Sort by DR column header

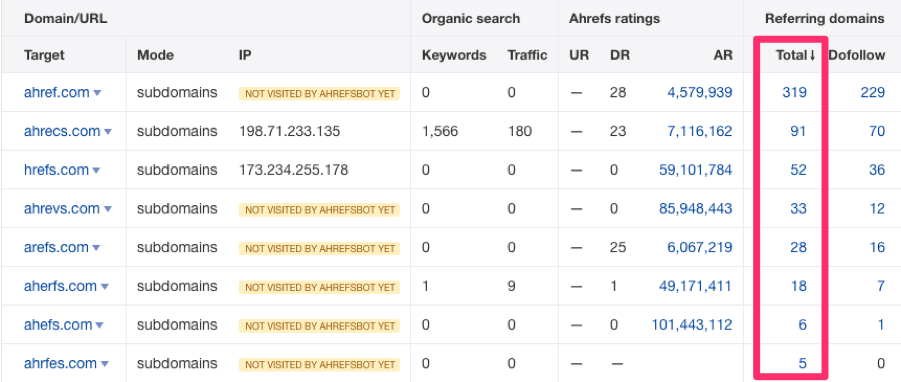click(x=620, y=55)
